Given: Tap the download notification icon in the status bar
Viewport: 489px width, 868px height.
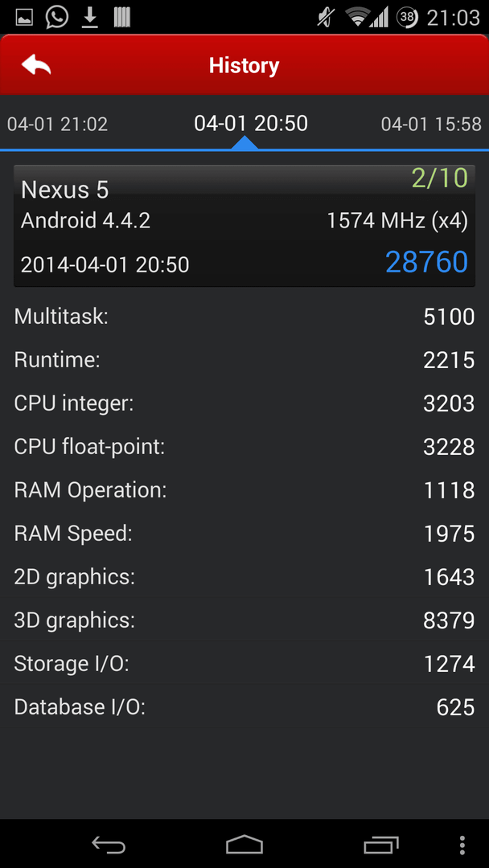Looking at the screenshot, I should point(90,18).
